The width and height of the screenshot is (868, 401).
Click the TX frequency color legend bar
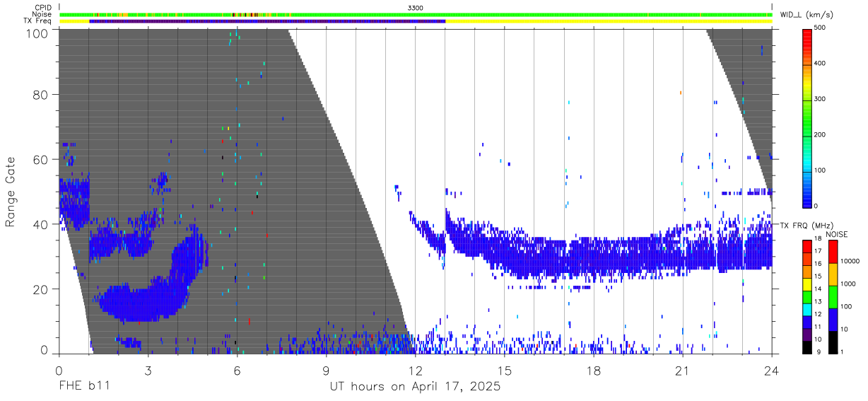(808, 296)
